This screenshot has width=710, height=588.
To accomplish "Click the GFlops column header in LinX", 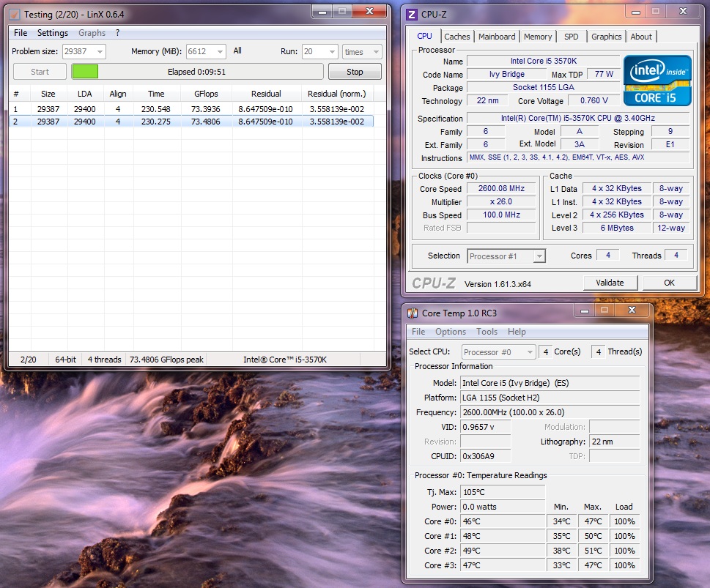I will (206, 94).
